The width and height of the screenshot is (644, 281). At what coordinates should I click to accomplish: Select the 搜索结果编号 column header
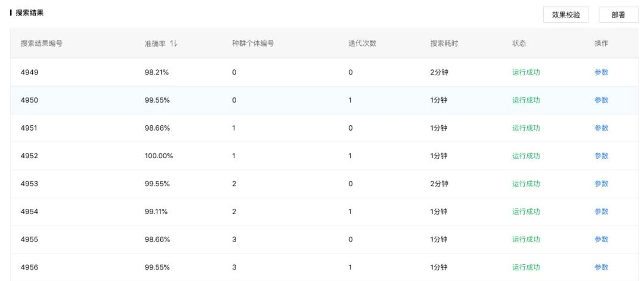42,44
